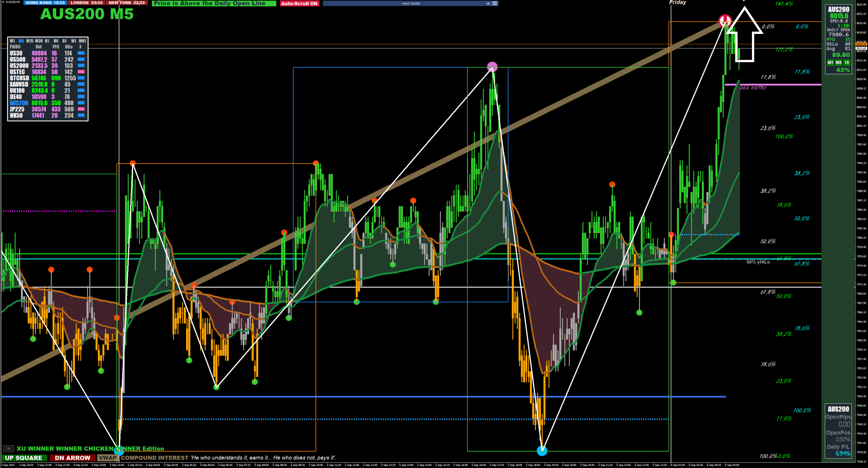Screen dimensions: 868x468
Task: Click the magenta circle swing high marker
Action: 492,67
